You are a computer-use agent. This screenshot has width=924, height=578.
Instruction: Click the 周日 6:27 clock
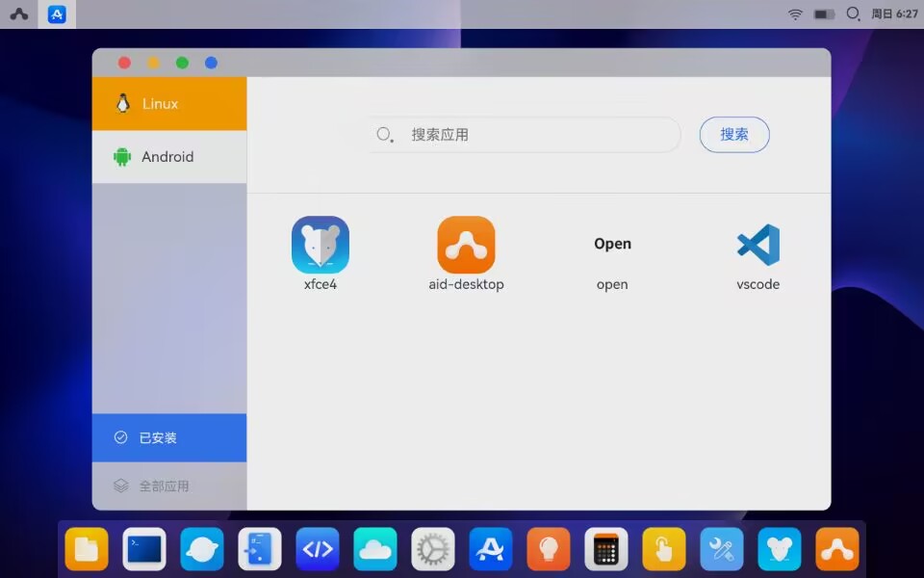coord(894,14)
